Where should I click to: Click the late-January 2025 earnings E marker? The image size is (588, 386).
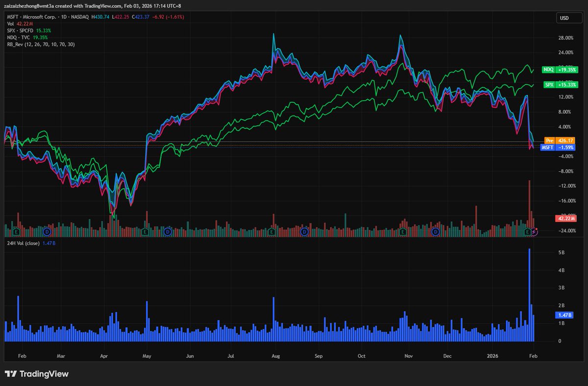[17, 231]
